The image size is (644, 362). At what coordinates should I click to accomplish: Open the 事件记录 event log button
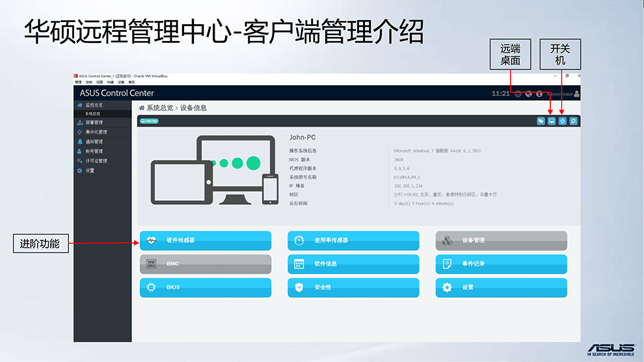(x=501, y=264)
